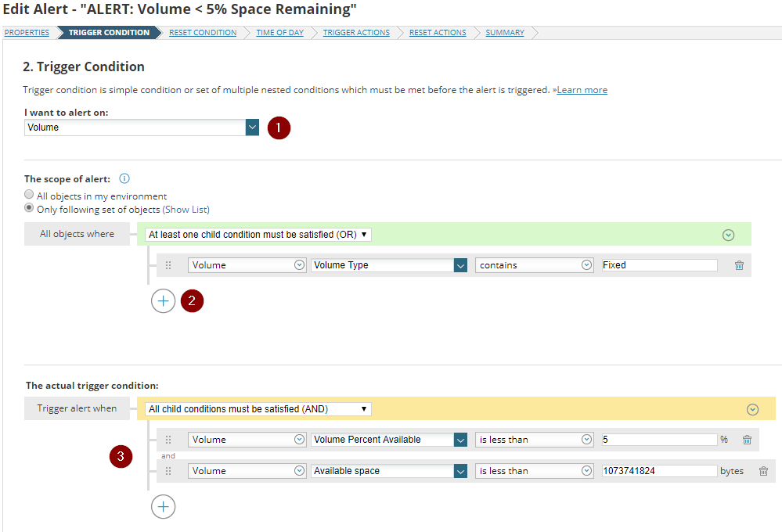The height and width of the screenshot is (532, 782).
Task: Add a new trigger condition with plus button
Action: click(163, 507)
